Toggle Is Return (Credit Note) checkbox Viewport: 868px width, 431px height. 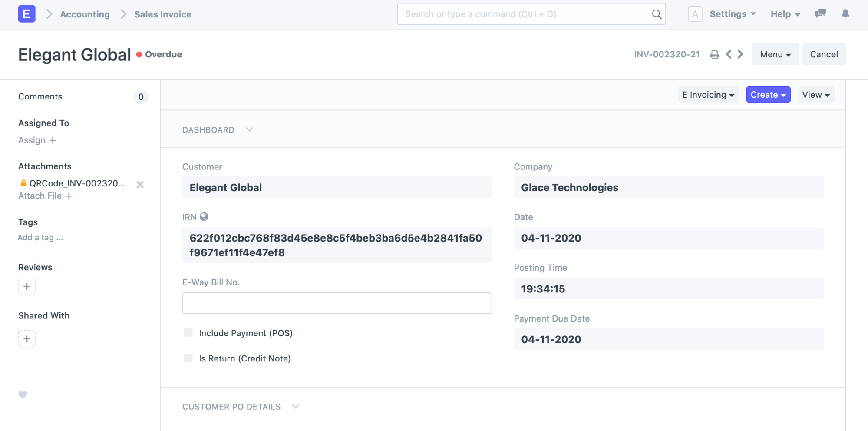(x=188, y=358)
